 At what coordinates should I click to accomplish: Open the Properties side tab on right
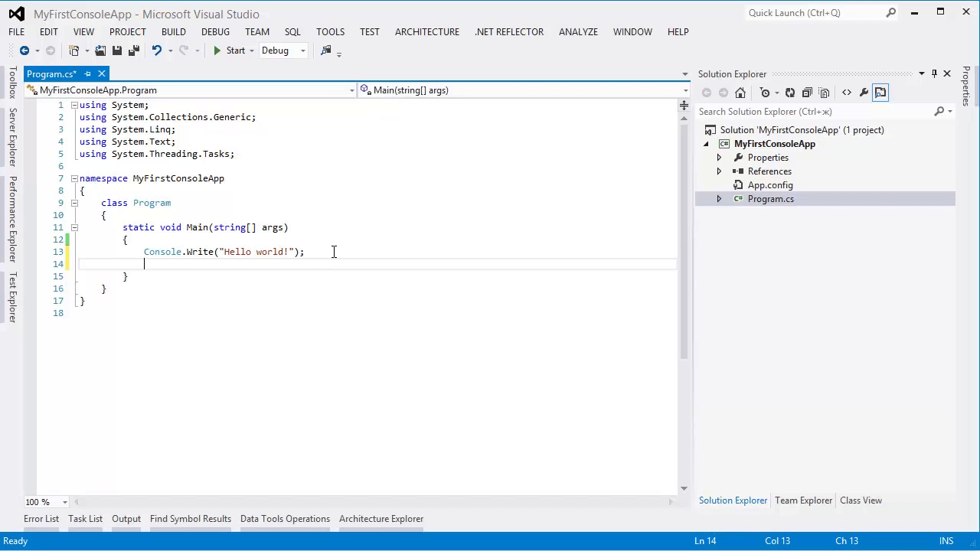[x=966, y=86]
